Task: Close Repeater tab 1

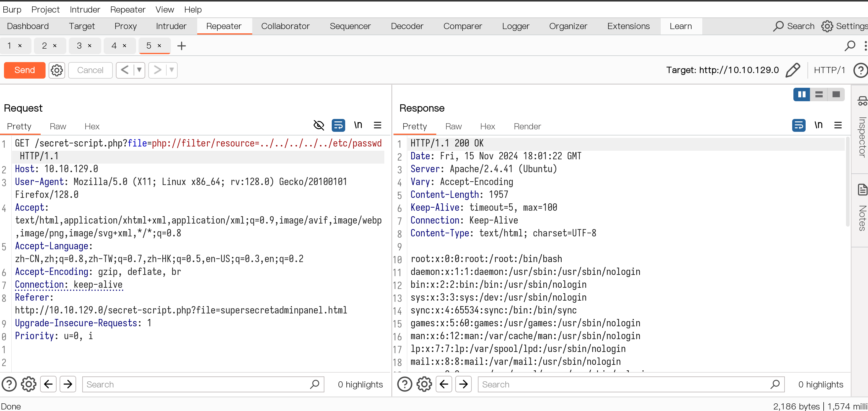Action: [x=20, y=46]
